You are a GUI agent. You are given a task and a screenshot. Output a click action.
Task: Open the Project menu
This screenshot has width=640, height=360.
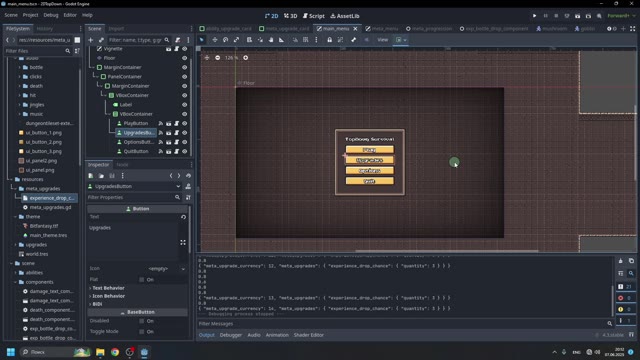tap(30, 15)
